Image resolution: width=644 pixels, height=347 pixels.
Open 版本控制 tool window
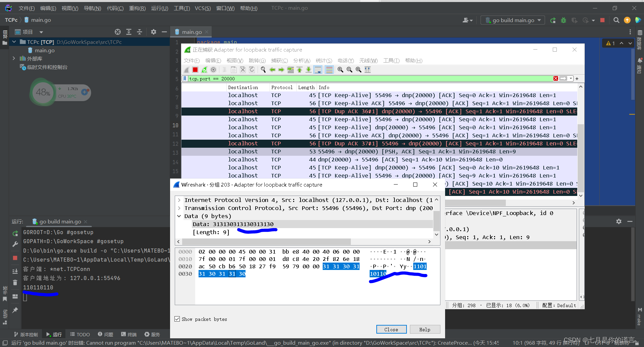tap(26, 334)
